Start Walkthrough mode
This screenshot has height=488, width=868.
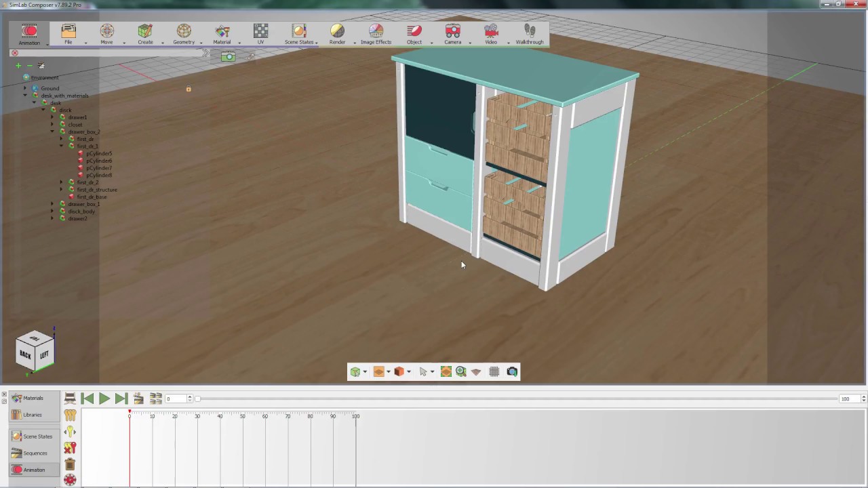tap(530, 35)
